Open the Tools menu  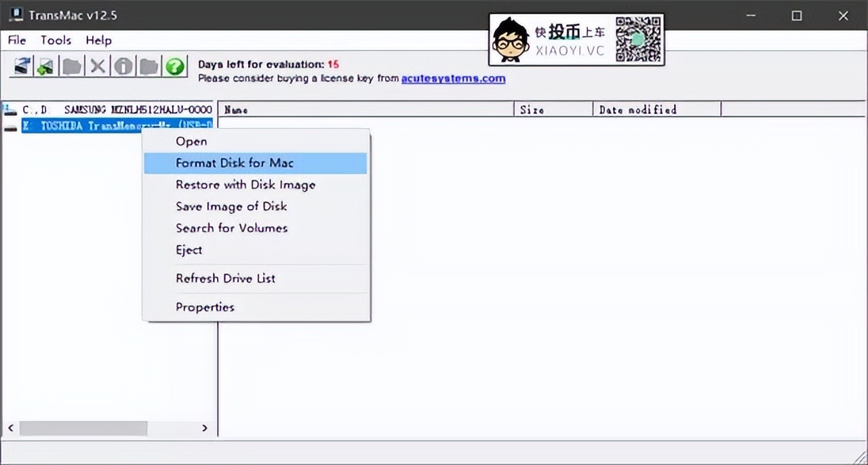(56, 41)
